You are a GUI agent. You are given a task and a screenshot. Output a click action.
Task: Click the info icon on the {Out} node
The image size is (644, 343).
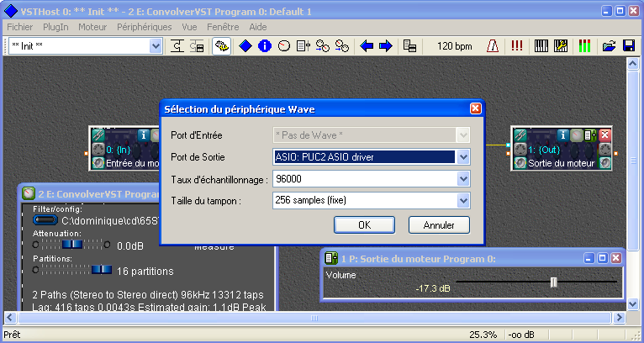563,135
